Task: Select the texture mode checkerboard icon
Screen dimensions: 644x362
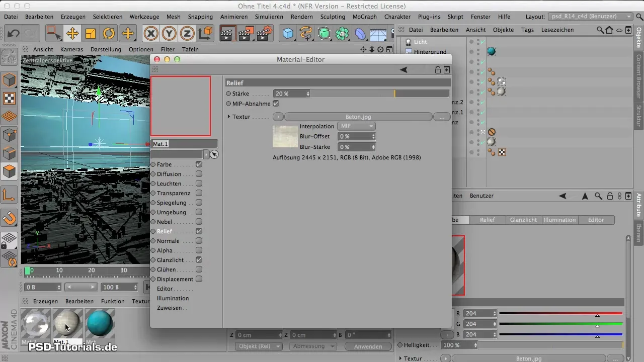Action: click(10, 98)
